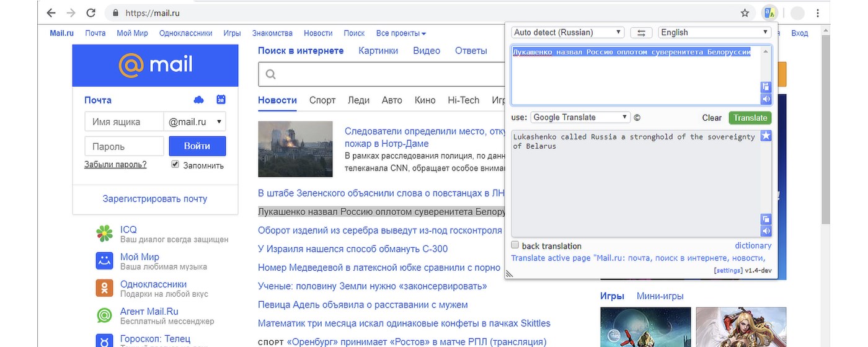Open the Chrome three-dot menu

click(x=818, y=12)
